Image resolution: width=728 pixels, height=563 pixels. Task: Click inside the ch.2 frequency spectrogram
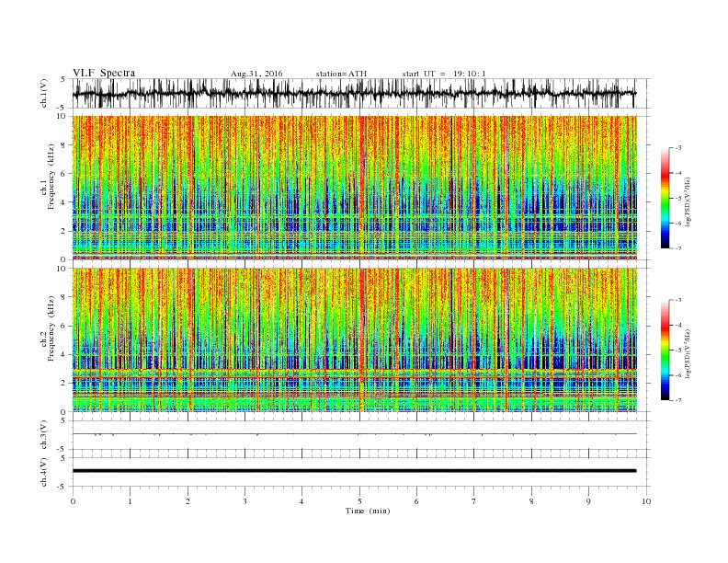354,340
